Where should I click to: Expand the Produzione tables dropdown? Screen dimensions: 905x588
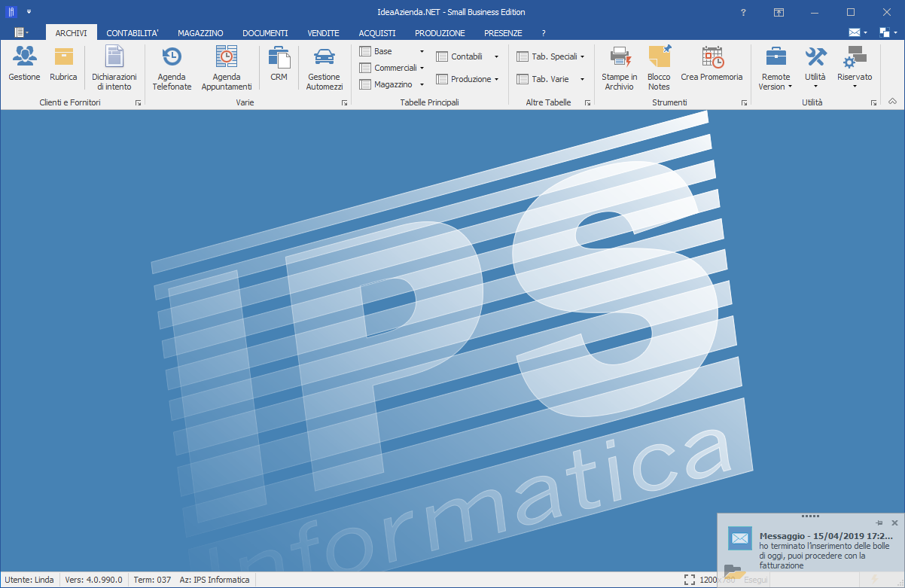click(x=496, y=79)
